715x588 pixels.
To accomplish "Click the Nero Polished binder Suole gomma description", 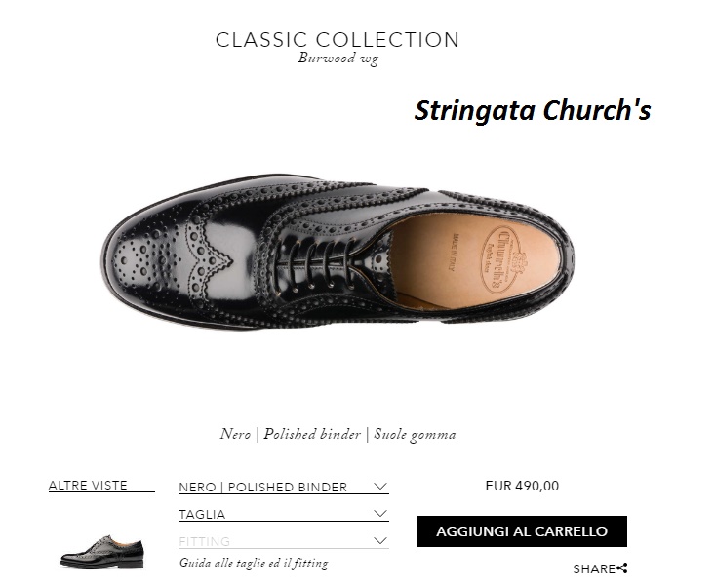I will tap(338, 434).
